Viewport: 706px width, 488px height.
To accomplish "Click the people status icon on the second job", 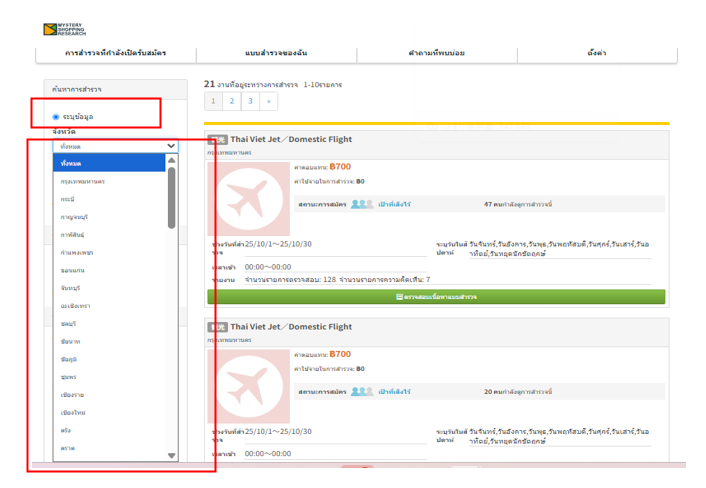I will click(x=362, y=391).
